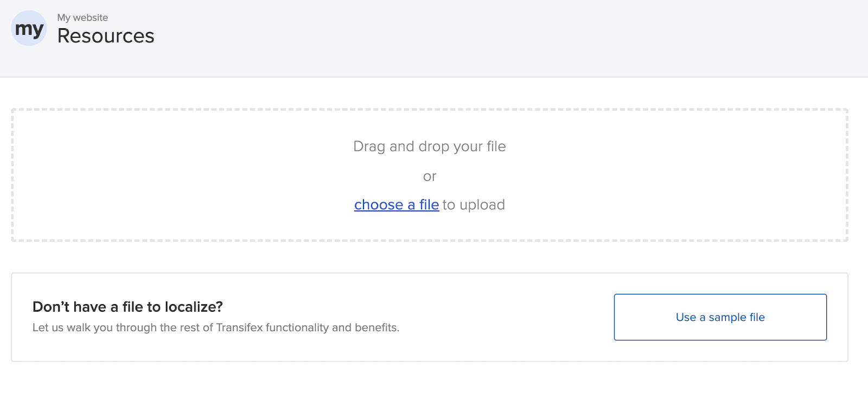Click the "or" separator text in upload area
This screenshot has height=419, width=868.
[x=430, y=177]
